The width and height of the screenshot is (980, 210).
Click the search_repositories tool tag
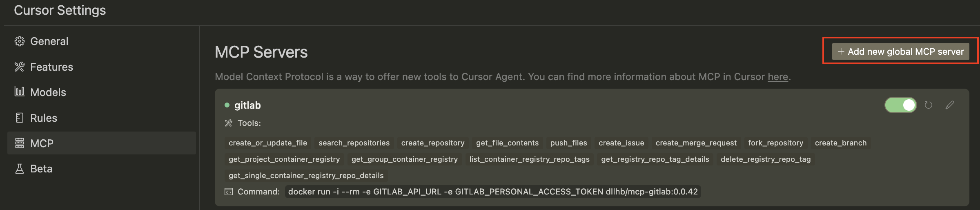[x=354, y=143]
